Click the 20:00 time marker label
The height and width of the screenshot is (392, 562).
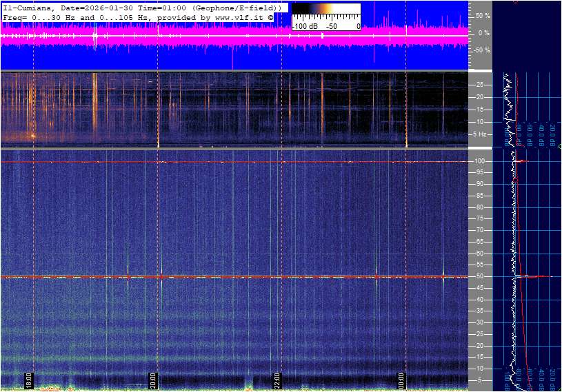click(x=153, y=380)
